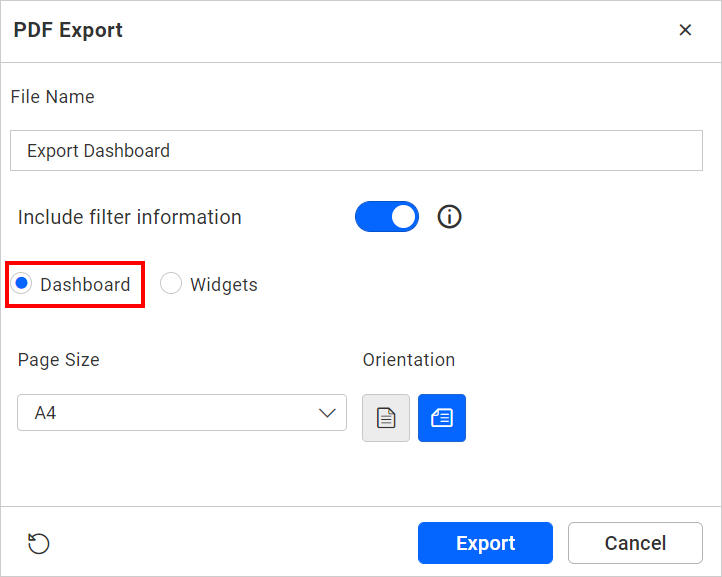Screen dimensions: 722x577
Task: Toggle Include filter information switch
Action: point(387,216)
